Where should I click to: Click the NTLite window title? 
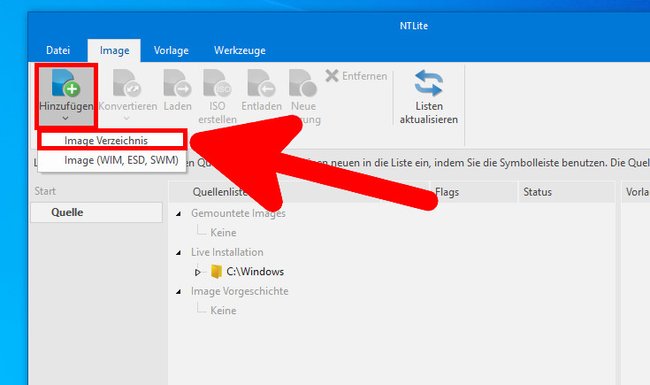click(x=414, y=26)
